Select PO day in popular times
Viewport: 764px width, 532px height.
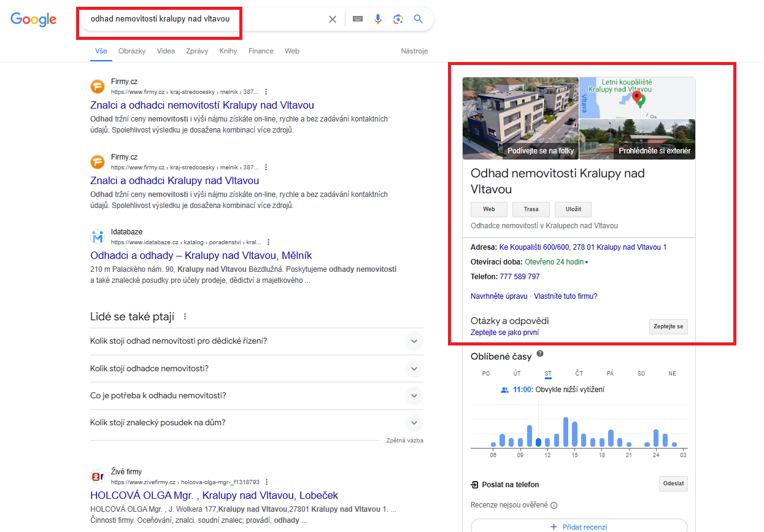486,374
